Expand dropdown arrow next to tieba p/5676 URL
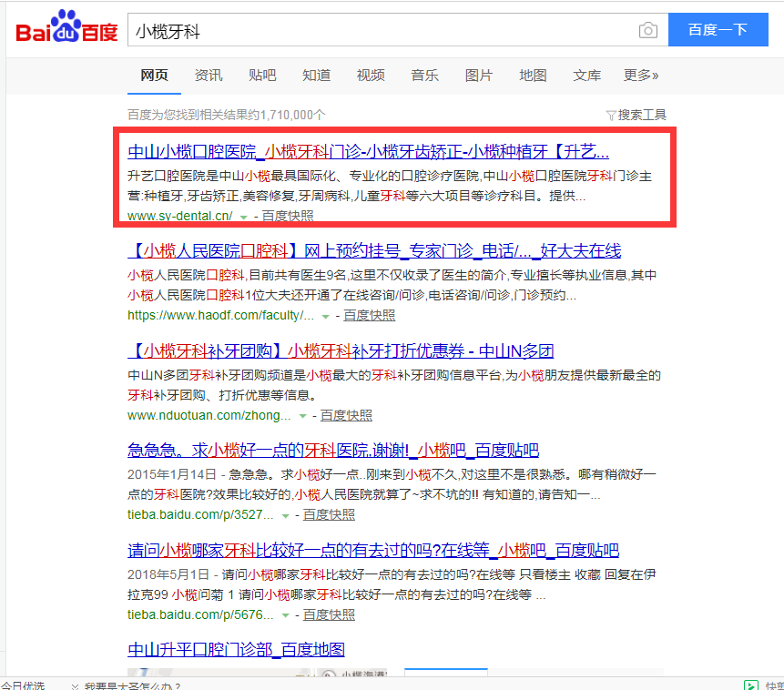This screenshot has width=784, height=690. tap(286, 616)
